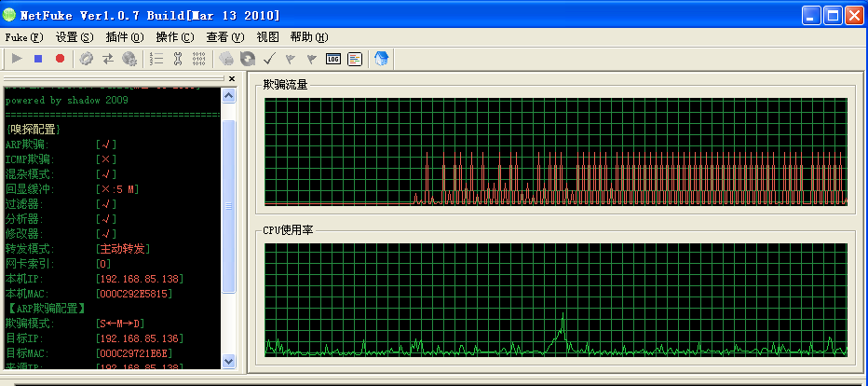Viewport: 868px width, 386px height.
Task: Click the ICMP欺骗 row label
Action: pos(30,159)
